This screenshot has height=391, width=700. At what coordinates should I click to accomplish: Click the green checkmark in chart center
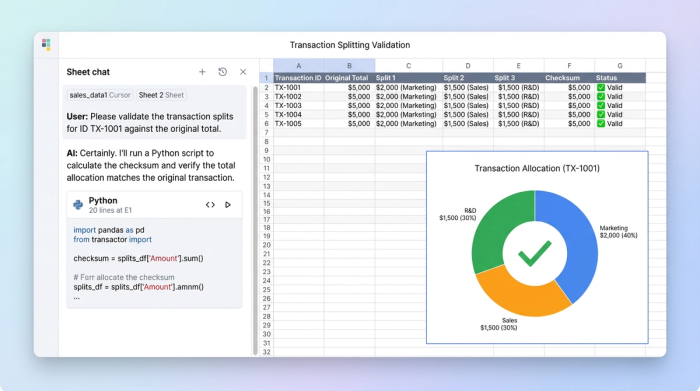[x=535, y=253]
